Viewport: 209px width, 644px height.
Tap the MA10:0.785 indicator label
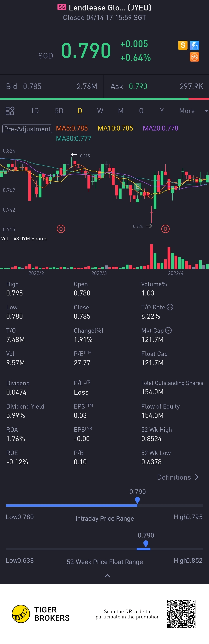tap(115, 128)
